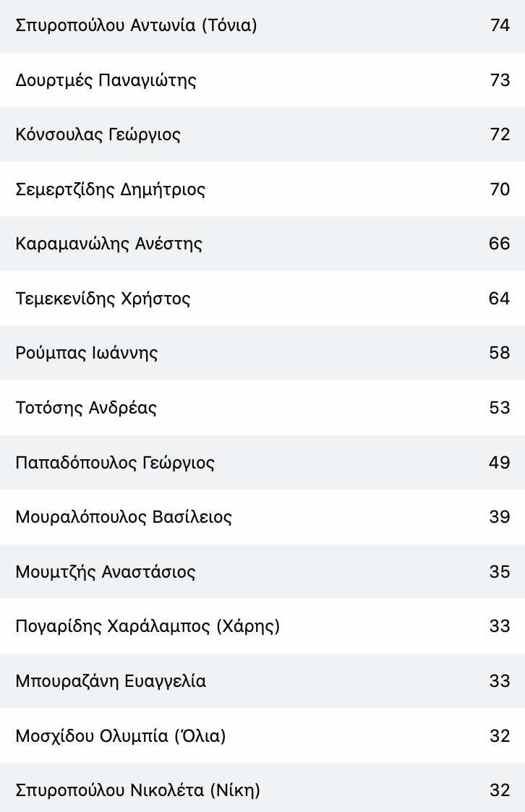
Task: Select the Παπαδόπουλος Γεώργιος entry
Action: pos(262,463)
